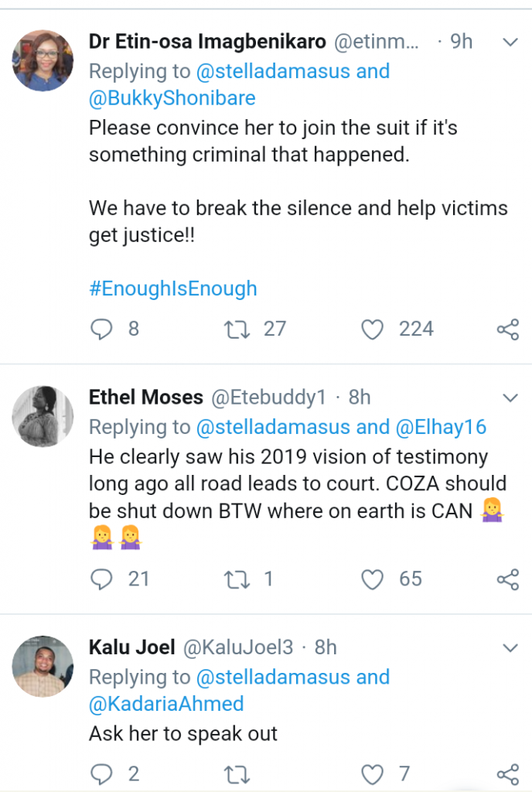The width and height of the screenshot is (532, 792).
Task: Like the tweet with 224 likes
Action: click(373, 329)
